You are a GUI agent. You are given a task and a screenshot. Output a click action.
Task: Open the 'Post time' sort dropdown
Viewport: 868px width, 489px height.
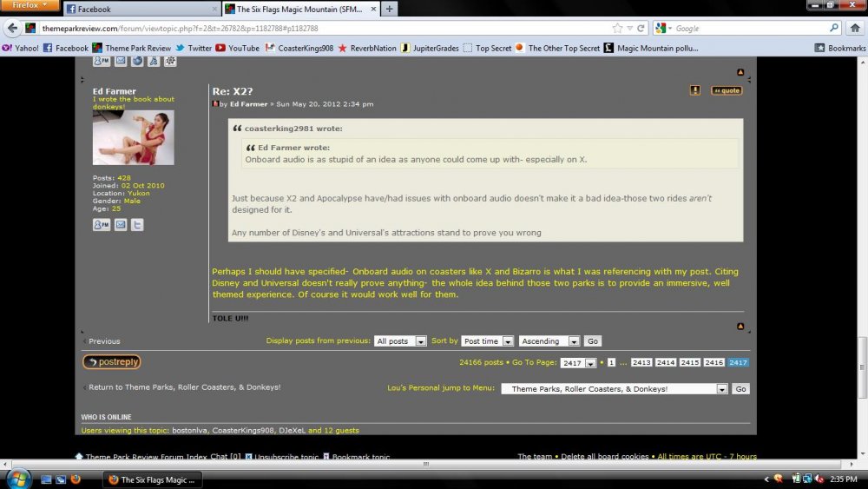pos(487,341)
